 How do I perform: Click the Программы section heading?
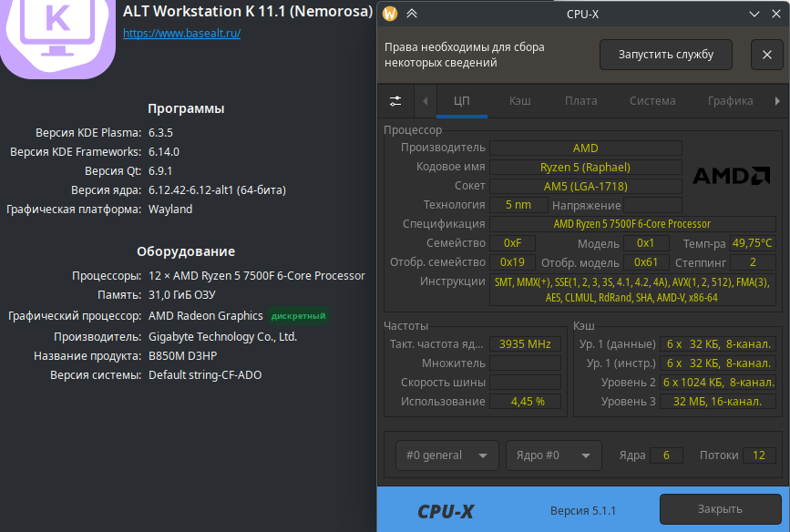click(x=186, y=108)
